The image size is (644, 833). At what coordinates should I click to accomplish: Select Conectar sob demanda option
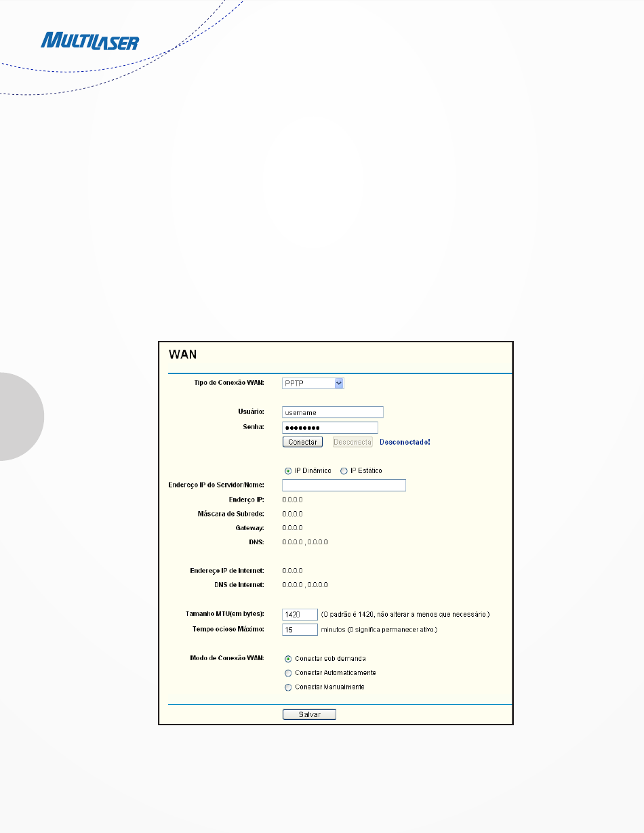coord(288,659)
